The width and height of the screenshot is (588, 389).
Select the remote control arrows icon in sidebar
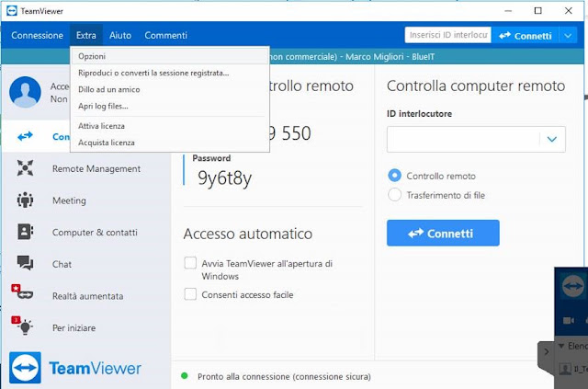point(25,136)
